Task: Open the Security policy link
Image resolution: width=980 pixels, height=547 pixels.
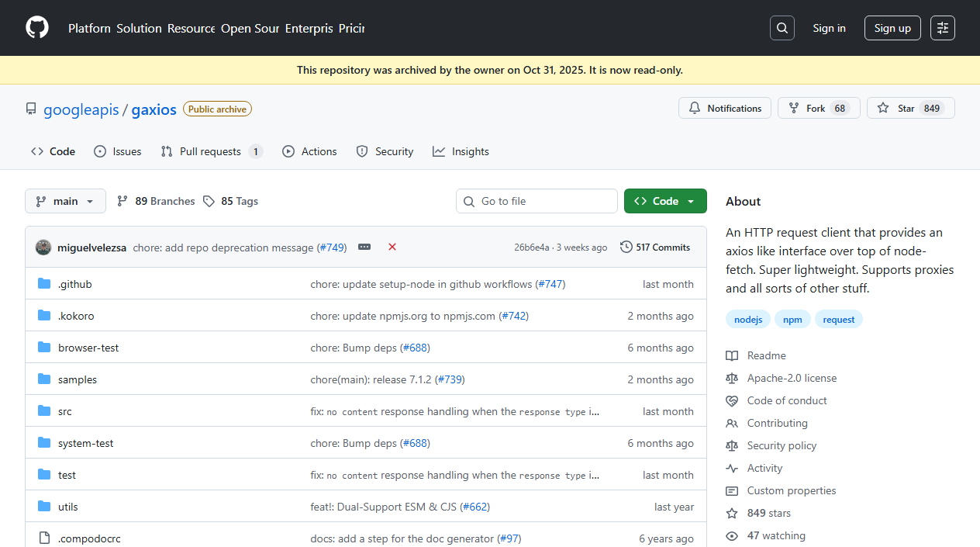Action: (x=782, y=445)
